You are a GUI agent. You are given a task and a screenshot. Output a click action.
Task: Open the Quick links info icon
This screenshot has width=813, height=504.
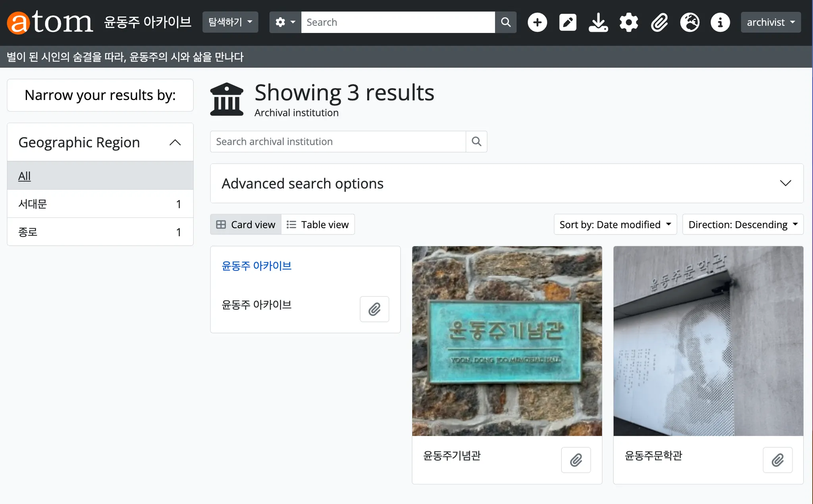(x=720, y=22)
